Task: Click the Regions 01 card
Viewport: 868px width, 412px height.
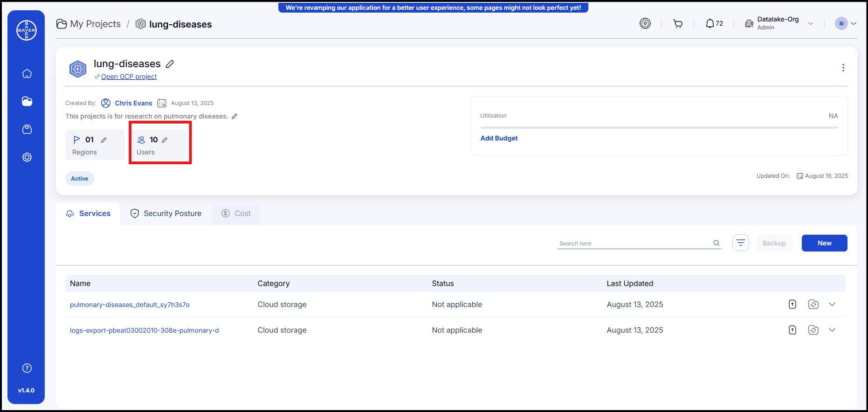Action: pos(95,145)
